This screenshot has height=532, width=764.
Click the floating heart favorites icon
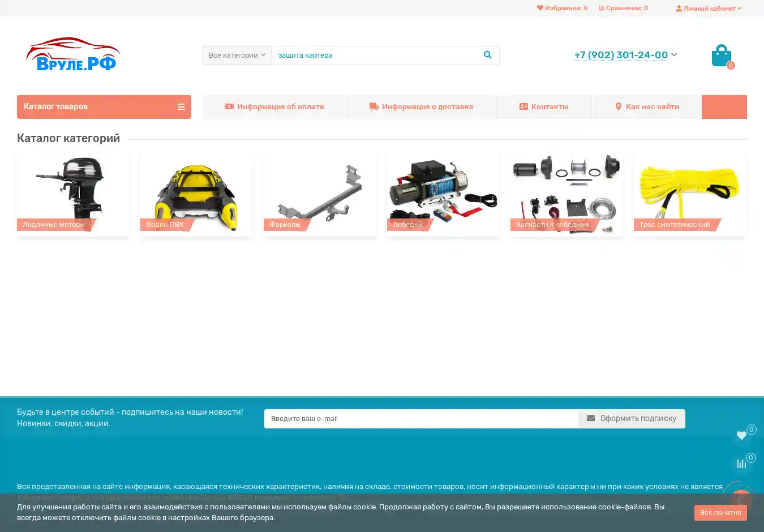click(x=741, y=436)
